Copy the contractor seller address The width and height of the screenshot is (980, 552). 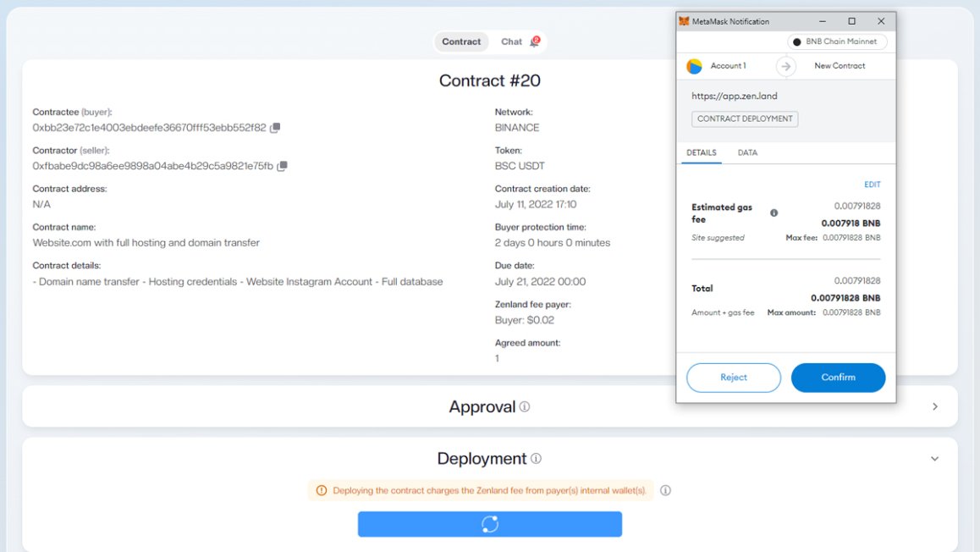tap(282, 166)
